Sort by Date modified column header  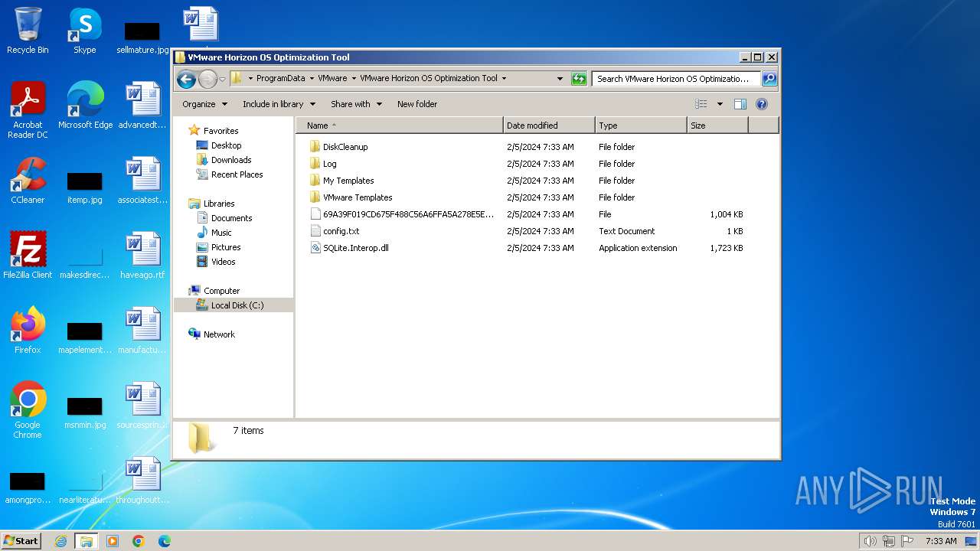pyautogui.click(x=549, y=126)
